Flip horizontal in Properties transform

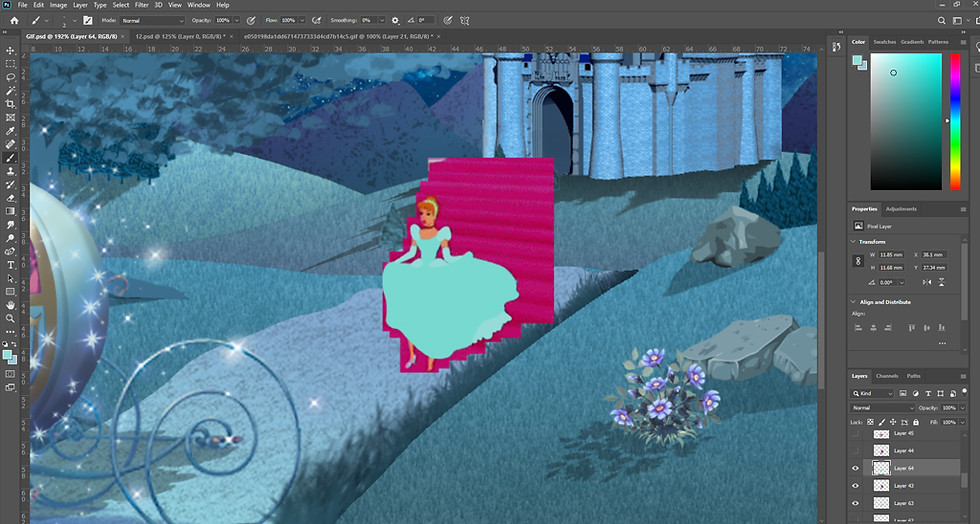tap(927, 282)
